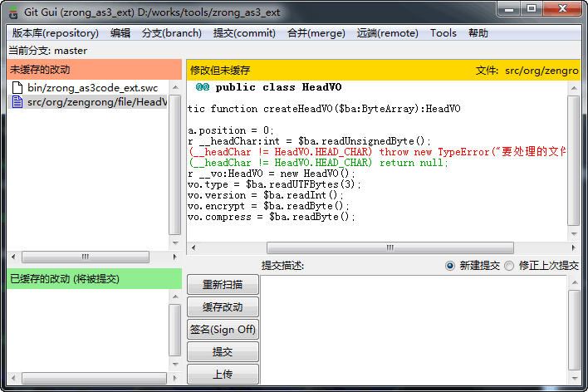Select 修正上次提交 radio option

[x=510, y=266]
